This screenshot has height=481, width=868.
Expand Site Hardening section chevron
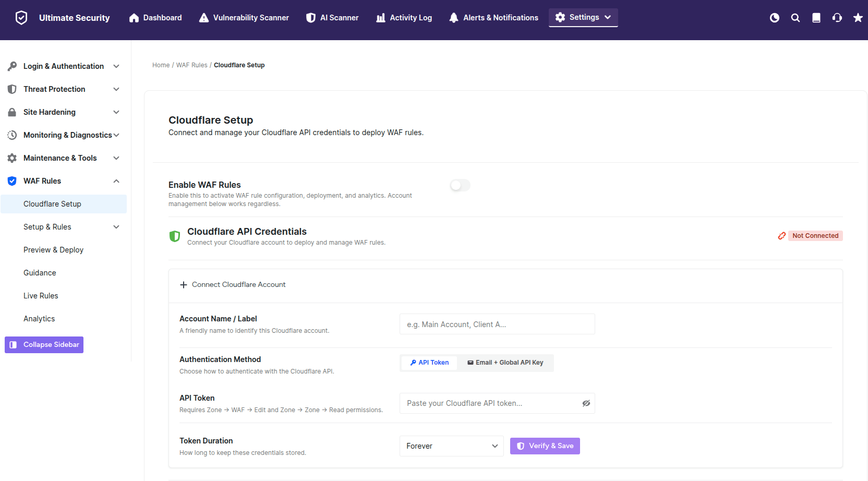point(116,112)
